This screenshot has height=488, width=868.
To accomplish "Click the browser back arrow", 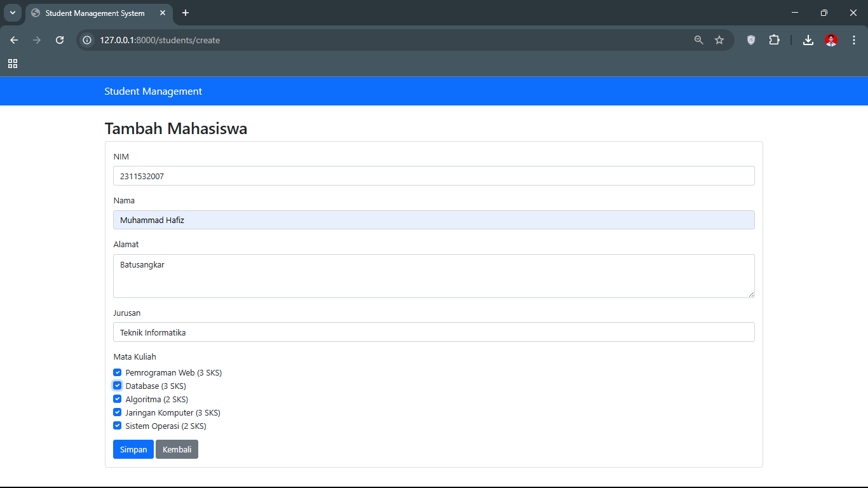I will coord(14,40).
